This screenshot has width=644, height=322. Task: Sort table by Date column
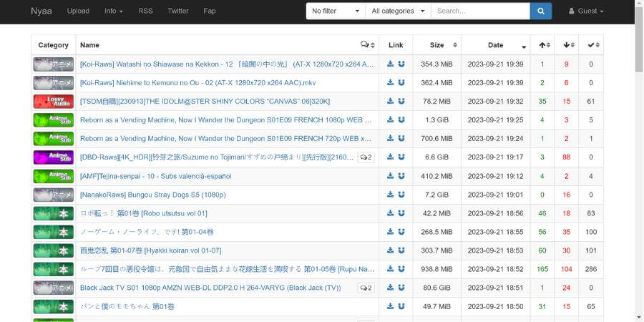point(496,45)
